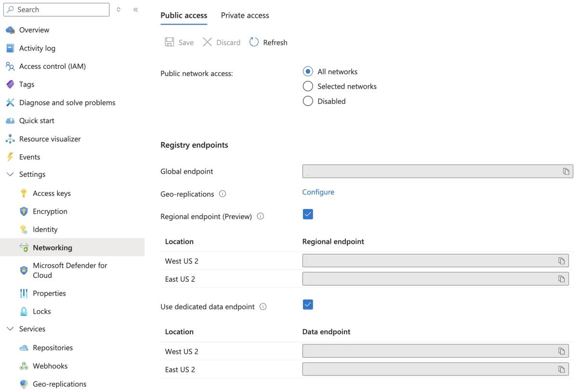Click the Webhooks icon
578x392 pixels.
point(24,366)
